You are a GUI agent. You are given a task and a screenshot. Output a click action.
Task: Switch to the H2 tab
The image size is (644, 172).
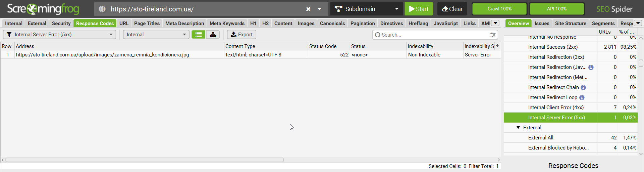(265, 24)
